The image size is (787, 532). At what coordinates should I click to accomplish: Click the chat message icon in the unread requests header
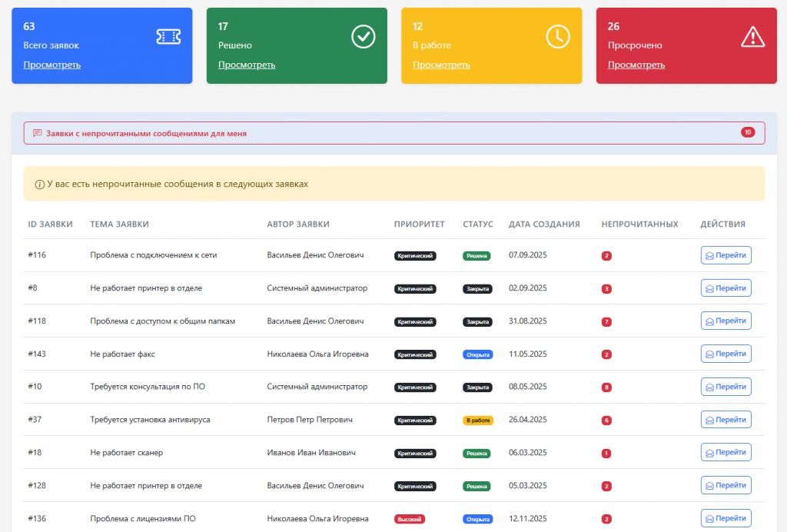37,133
